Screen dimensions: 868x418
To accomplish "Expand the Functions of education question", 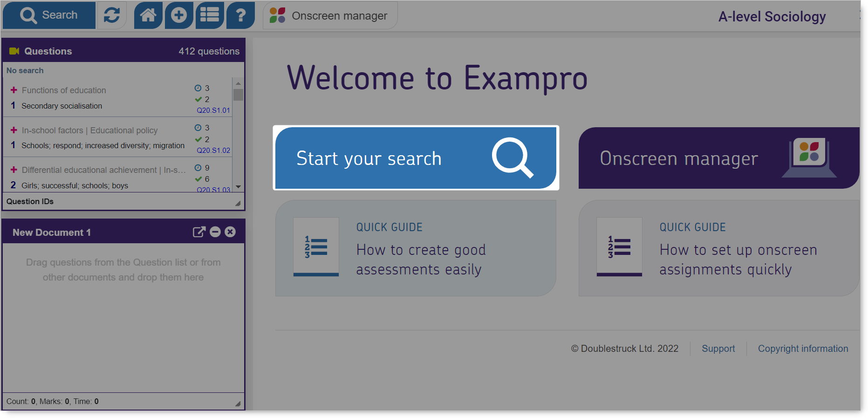I will [x=14, y=90].
